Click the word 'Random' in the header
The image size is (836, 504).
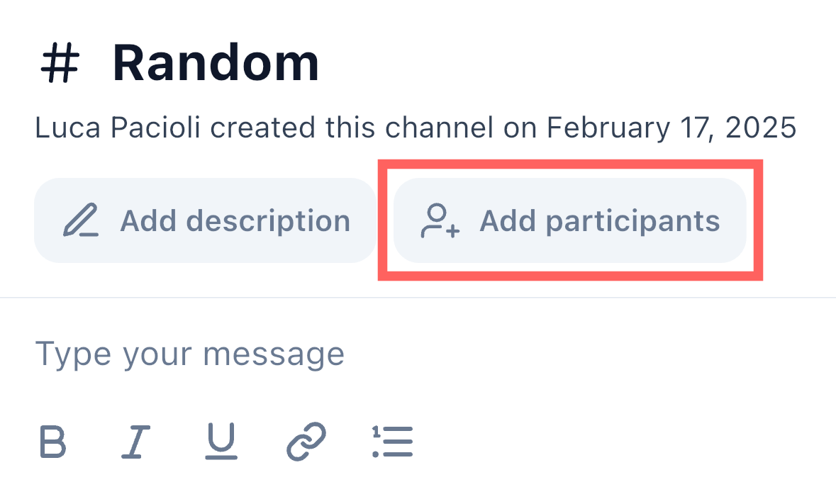pos(216,64)
